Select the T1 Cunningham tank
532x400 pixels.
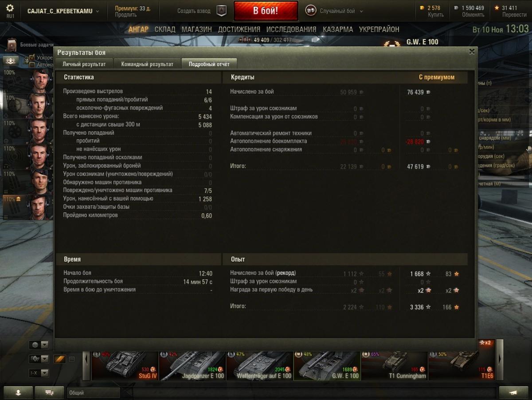[x=394, y=365]
